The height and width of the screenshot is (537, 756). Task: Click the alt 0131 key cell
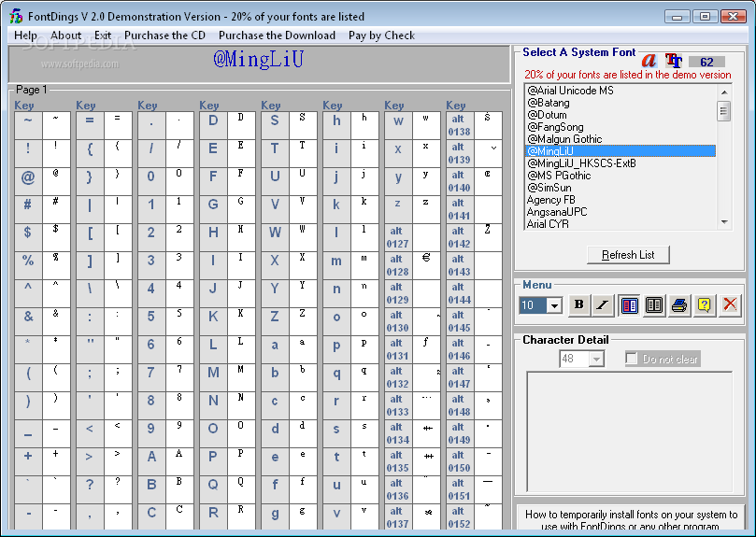point(399,349)
